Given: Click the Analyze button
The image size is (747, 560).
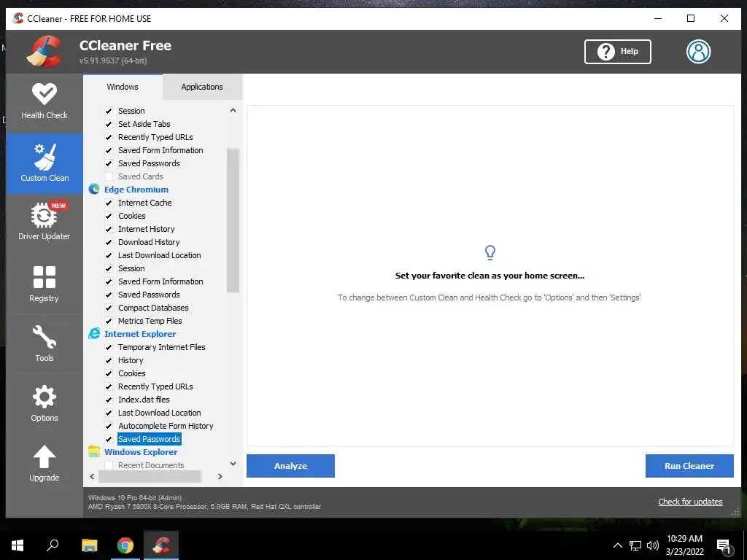Looking at the screenshot, I should pos(290,466).
